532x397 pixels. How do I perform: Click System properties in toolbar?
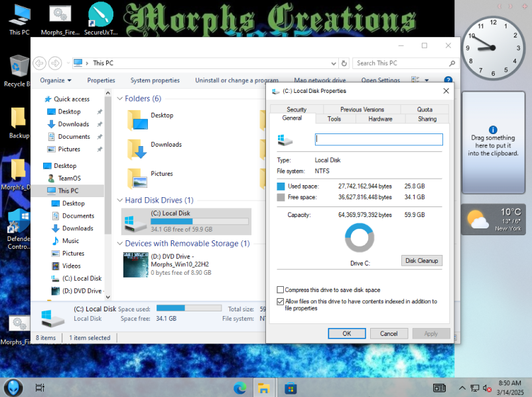click(155, 80)
